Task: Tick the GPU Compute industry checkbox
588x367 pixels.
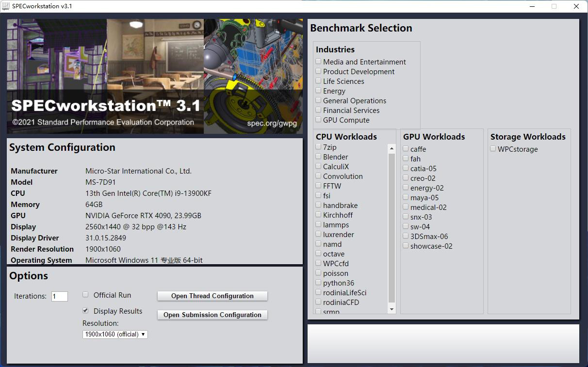Action: coord(318,120)
